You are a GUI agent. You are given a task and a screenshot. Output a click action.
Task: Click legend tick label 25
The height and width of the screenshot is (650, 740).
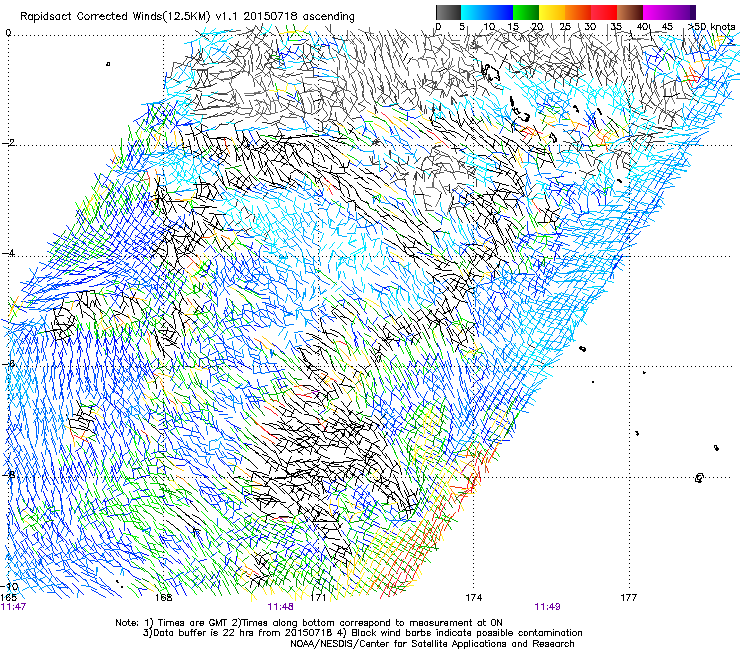565,26
